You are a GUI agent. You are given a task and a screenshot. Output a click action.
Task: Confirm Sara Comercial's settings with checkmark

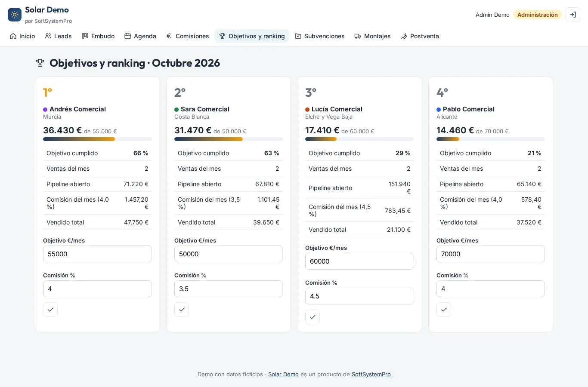click(x=182, y=310)
